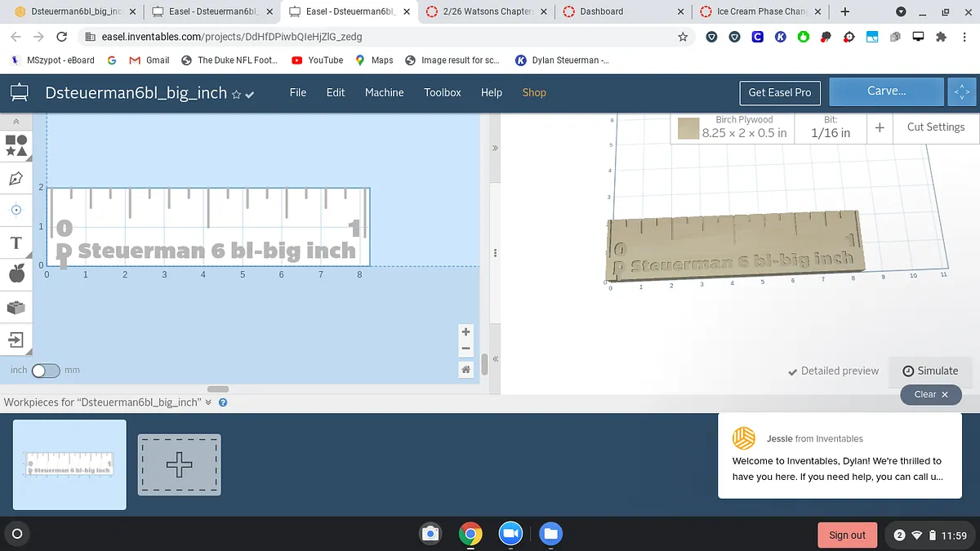Toggle units between inch and mm

[x=46, y=371]
